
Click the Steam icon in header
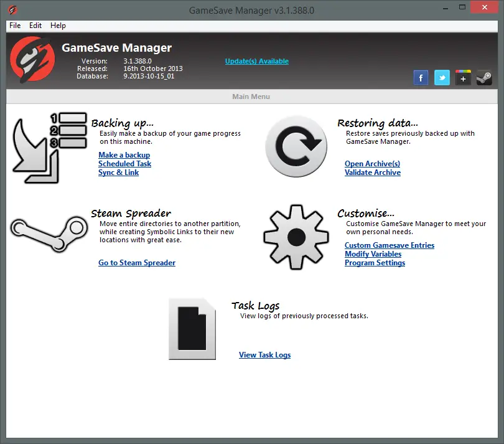point(484,78)
